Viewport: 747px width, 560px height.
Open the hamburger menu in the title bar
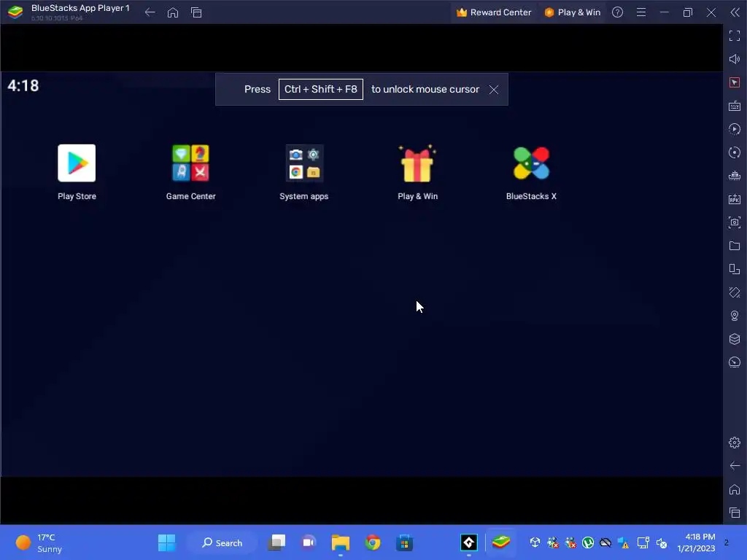pos(641,12)
